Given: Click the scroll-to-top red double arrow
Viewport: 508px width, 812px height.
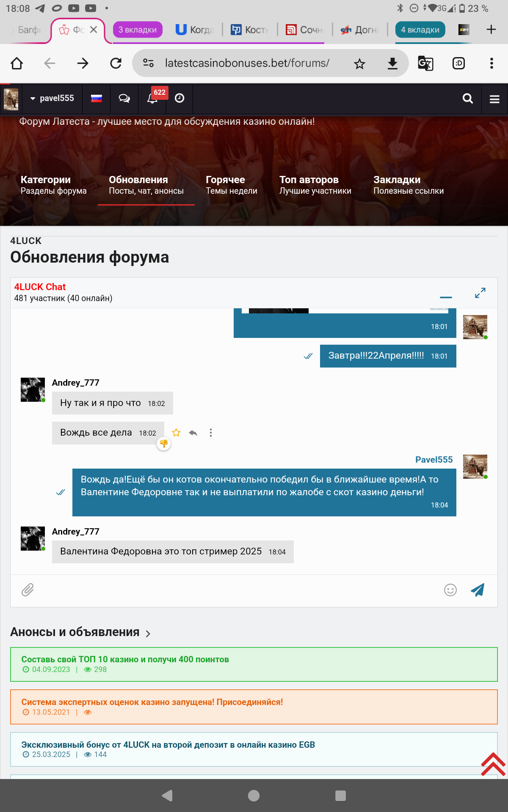Looking at the screenshot, I should [x=493, y=764].
